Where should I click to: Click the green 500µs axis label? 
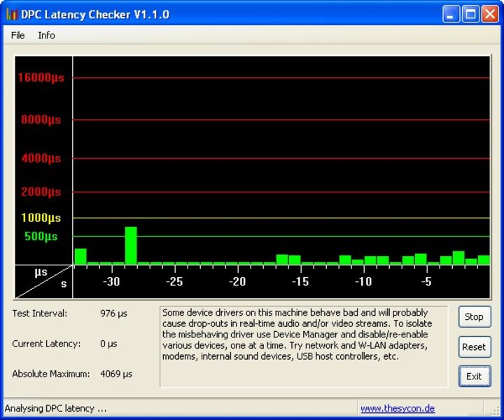[x=41, y=236]
